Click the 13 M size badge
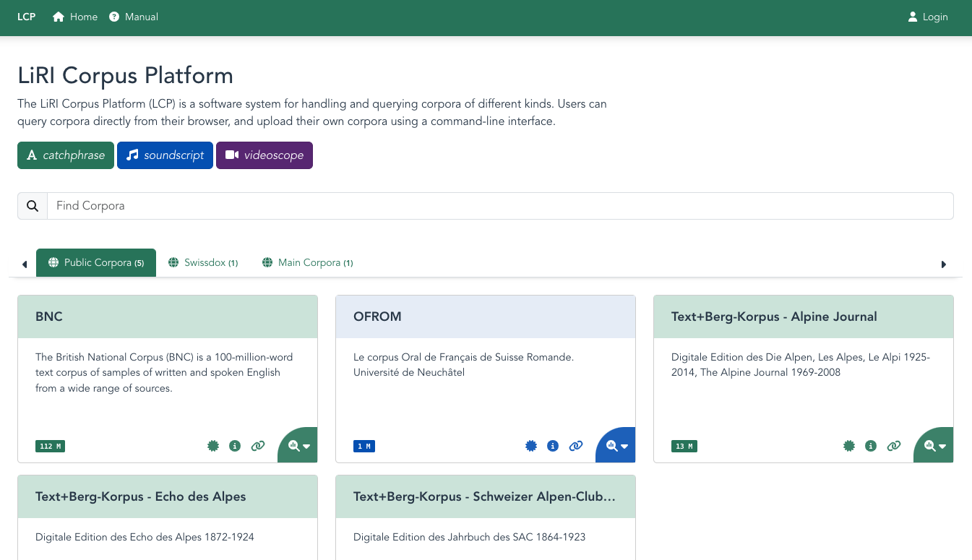Image resolution: width=972 pixels, height=560 pixels. pyautogui.click(x=684, y=447)
